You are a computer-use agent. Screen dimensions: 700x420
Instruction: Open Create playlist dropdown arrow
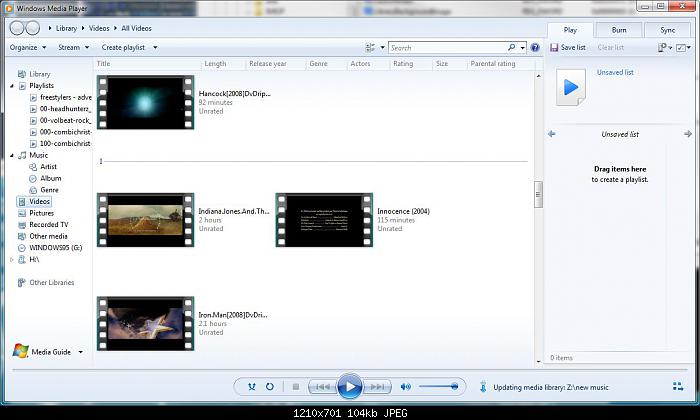click(x=155, y=47)
